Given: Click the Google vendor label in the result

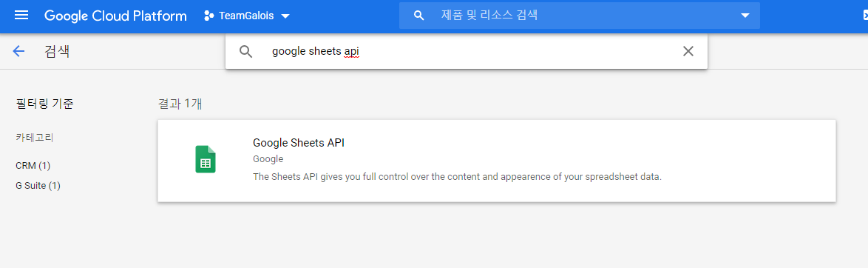Looking at the screenshot, I should (x=268, y=159).
